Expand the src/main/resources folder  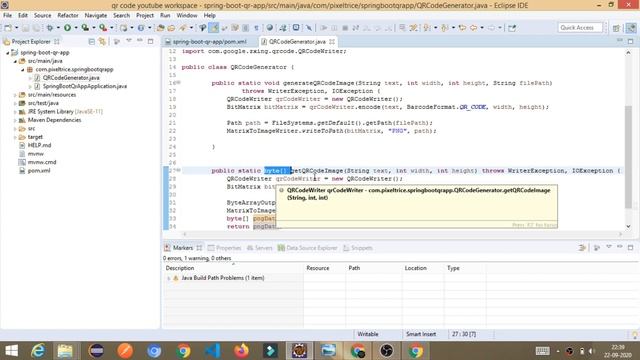pos(15,95)
